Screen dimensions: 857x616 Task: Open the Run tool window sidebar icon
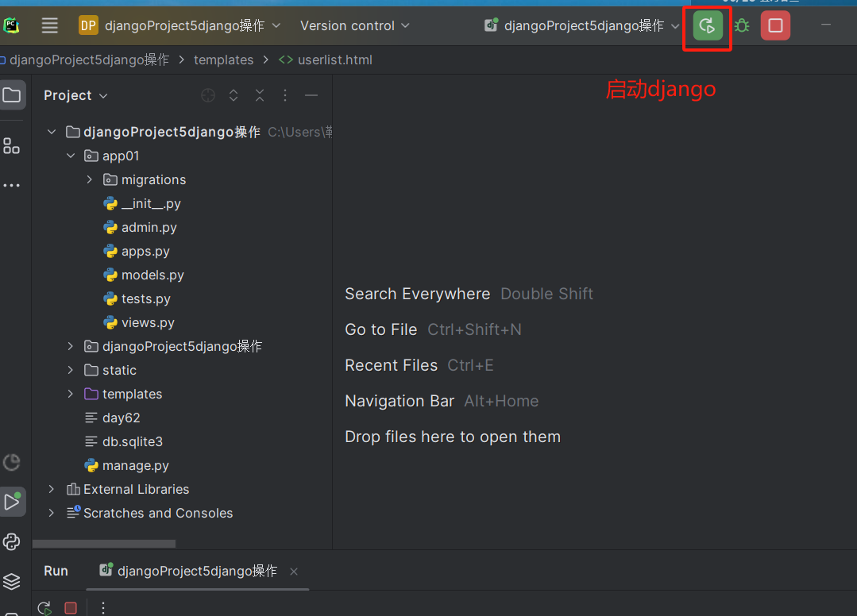pyautogui.click(x=12, y=502)
